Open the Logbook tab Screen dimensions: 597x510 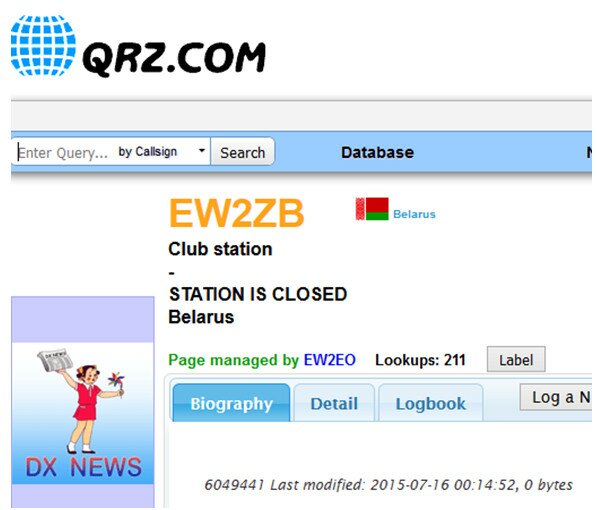click(431, 403)
